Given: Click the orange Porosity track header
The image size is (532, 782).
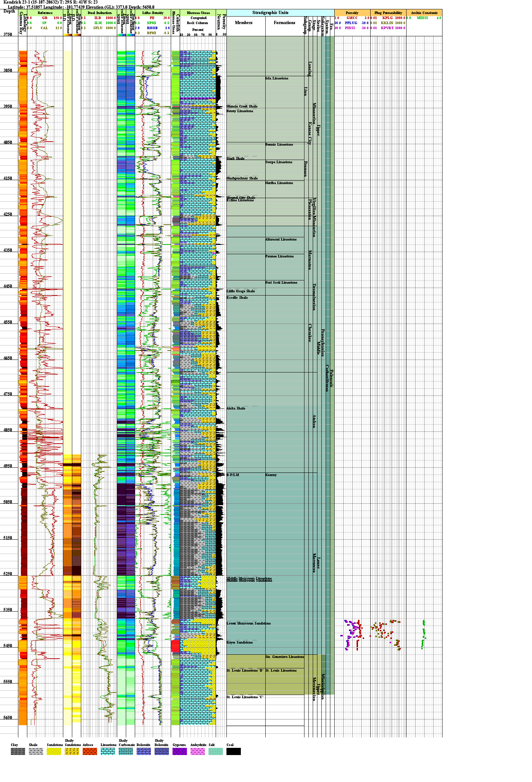Looking at the screenshot, I should 352,13.
